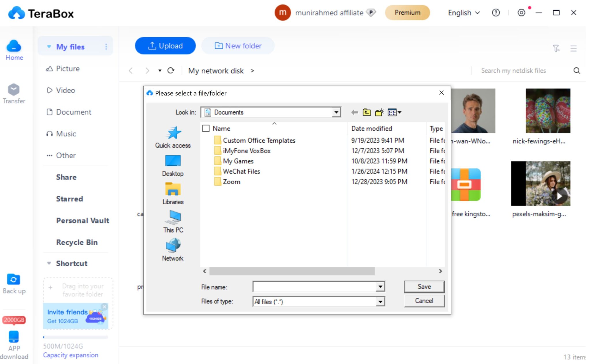The image size is (591, 364).
Task: Click the up one level folder icon
Action: click(x=366, y=112)
